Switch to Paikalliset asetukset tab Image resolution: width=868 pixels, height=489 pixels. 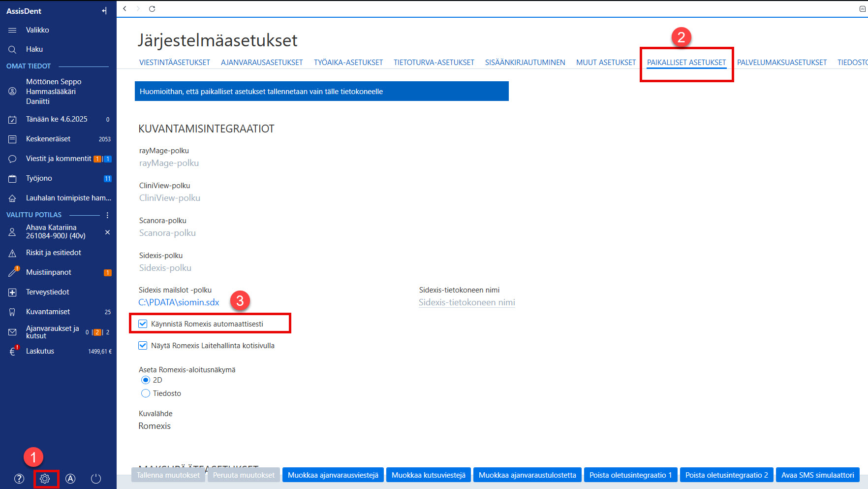[686, 63]
